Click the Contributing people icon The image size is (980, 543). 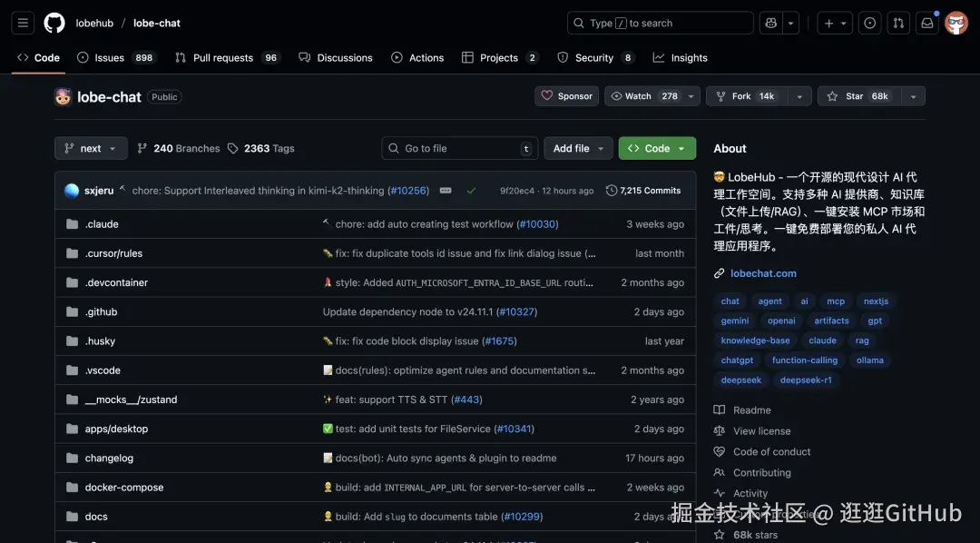click(x=720, y=473)
